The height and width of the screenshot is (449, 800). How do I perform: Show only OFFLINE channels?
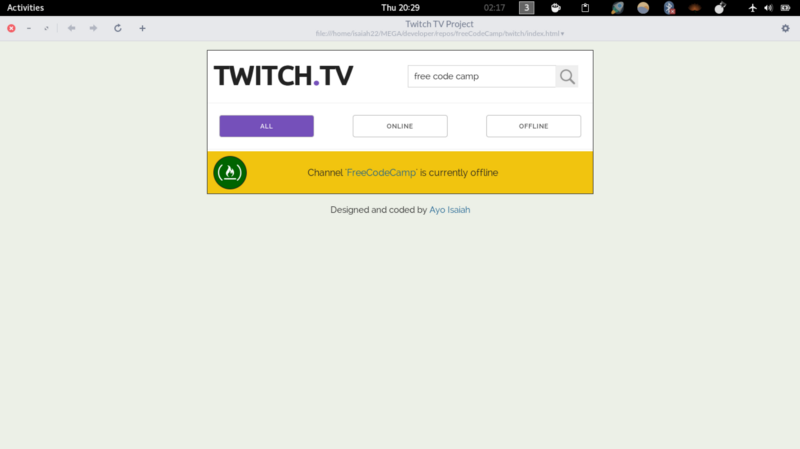(x=533, y=126)
